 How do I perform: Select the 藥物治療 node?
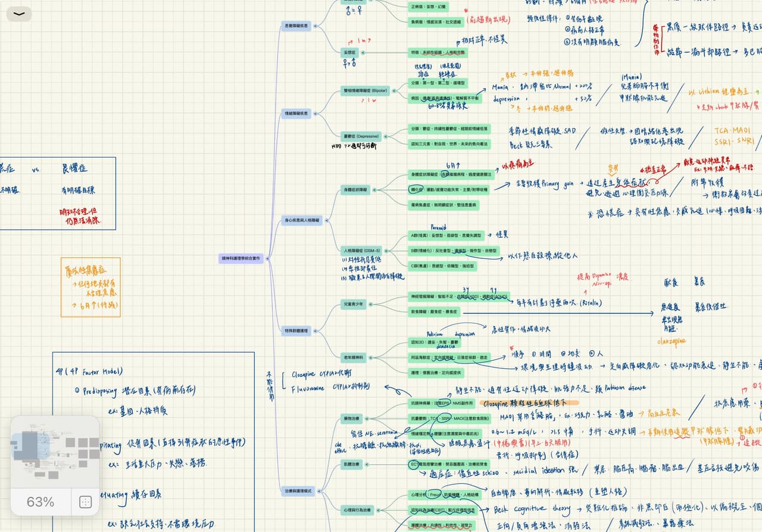351,418
